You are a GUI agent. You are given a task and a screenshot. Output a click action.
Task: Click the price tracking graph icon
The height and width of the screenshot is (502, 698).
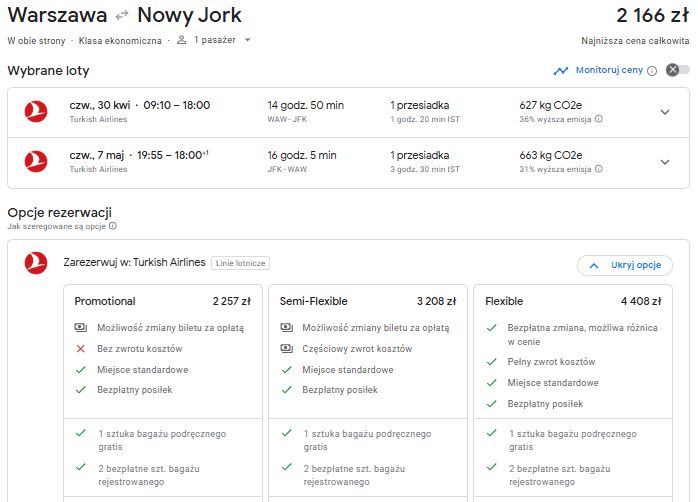click(560, 71)
